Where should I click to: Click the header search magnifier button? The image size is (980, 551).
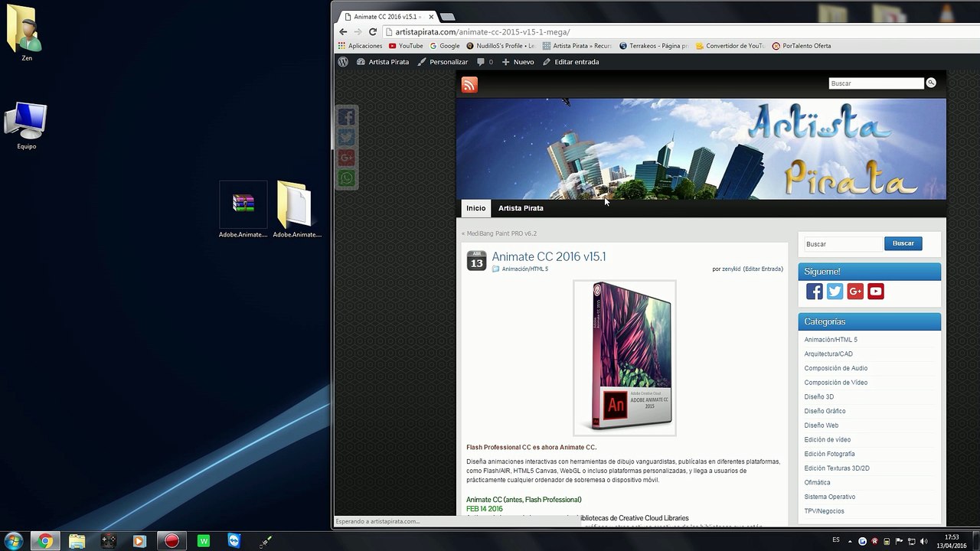931,83
